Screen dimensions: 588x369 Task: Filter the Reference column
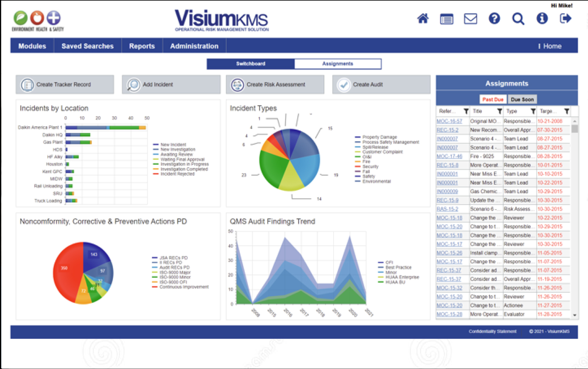[x=466, y=111]
